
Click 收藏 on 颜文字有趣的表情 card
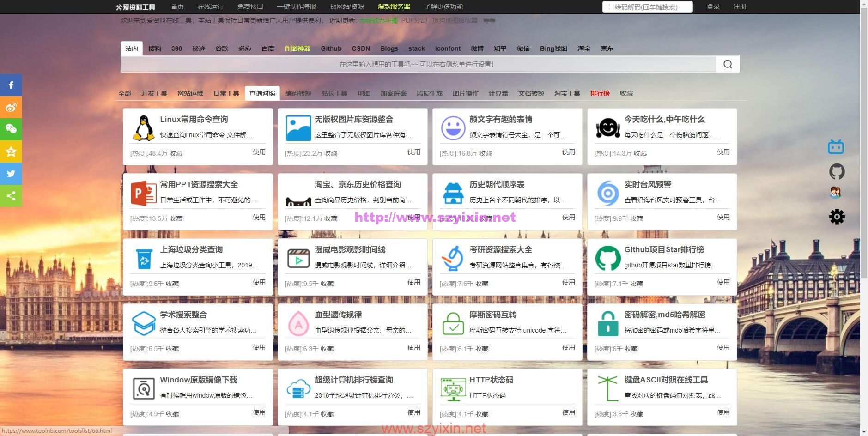486,153
